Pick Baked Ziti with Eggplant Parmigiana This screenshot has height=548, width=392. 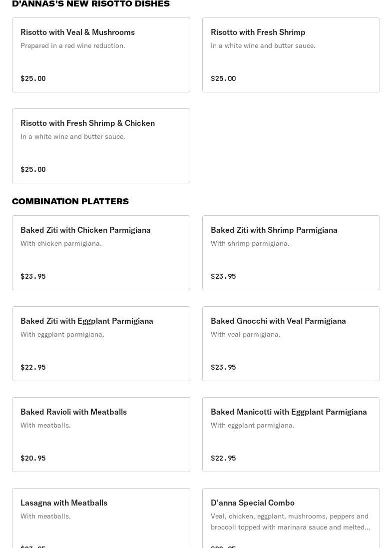101,344
